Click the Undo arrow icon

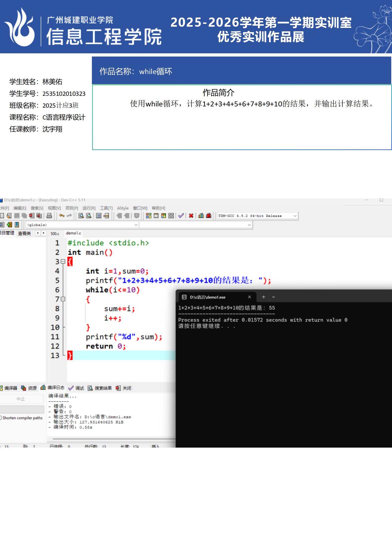62,216
